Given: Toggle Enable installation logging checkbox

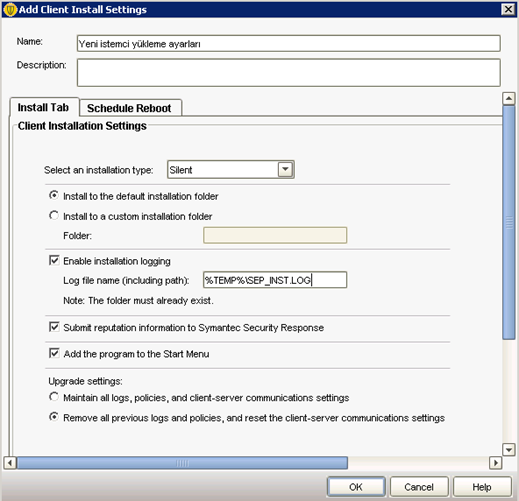Looking at the screenshot, I should point(54,260).
